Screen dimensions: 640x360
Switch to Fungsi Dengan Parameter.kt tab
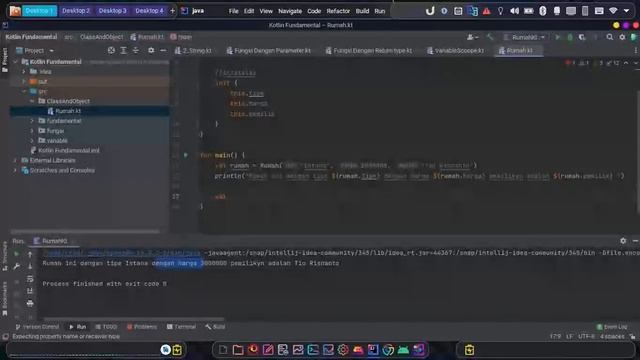(269, 51)
